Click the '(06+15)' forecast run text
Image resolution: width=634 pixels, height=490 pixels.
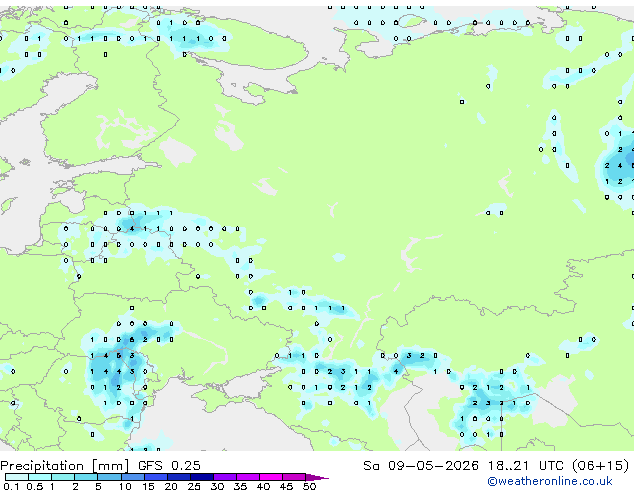(x=601, y=466)
